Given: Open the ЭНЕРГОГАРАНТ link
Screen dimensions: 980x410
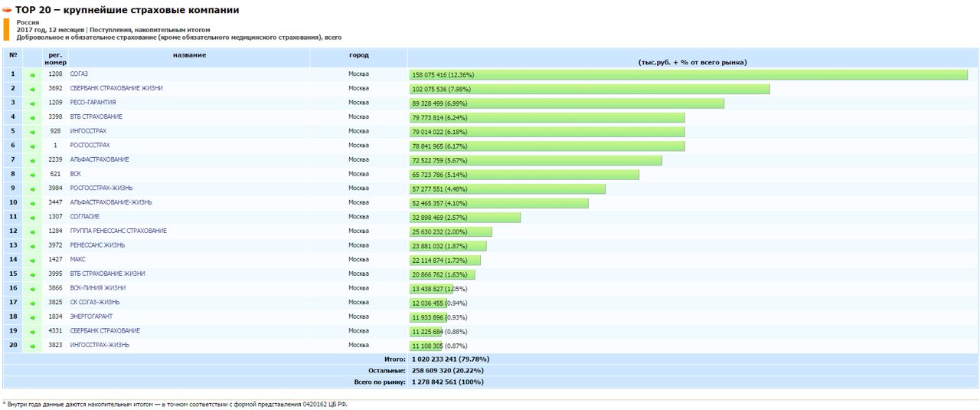Looking at the screenshot, I should 90,317.
